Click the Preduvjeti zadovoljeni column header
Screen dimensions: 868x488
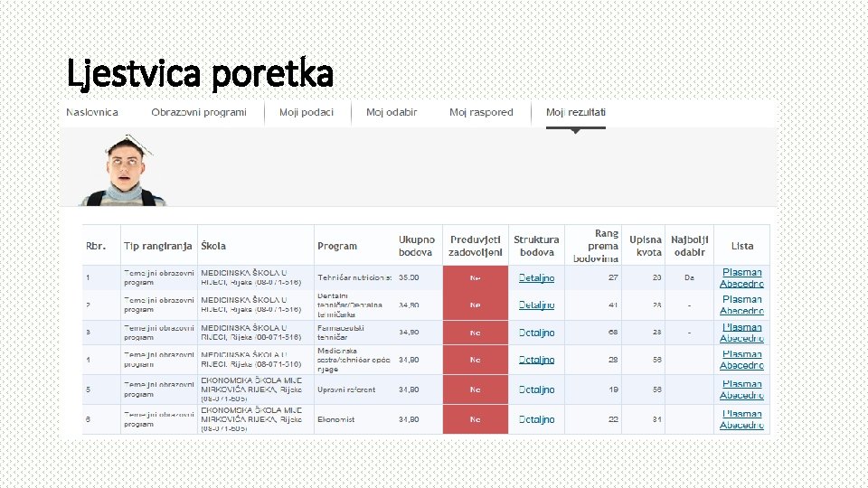476,246
